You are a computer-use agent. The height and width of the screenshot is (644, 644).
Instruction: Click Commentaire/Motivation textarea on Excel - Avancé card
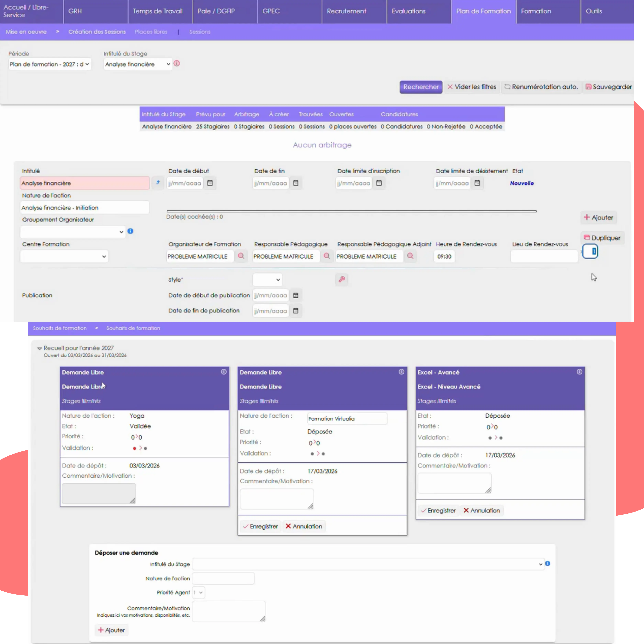[455, 483]
